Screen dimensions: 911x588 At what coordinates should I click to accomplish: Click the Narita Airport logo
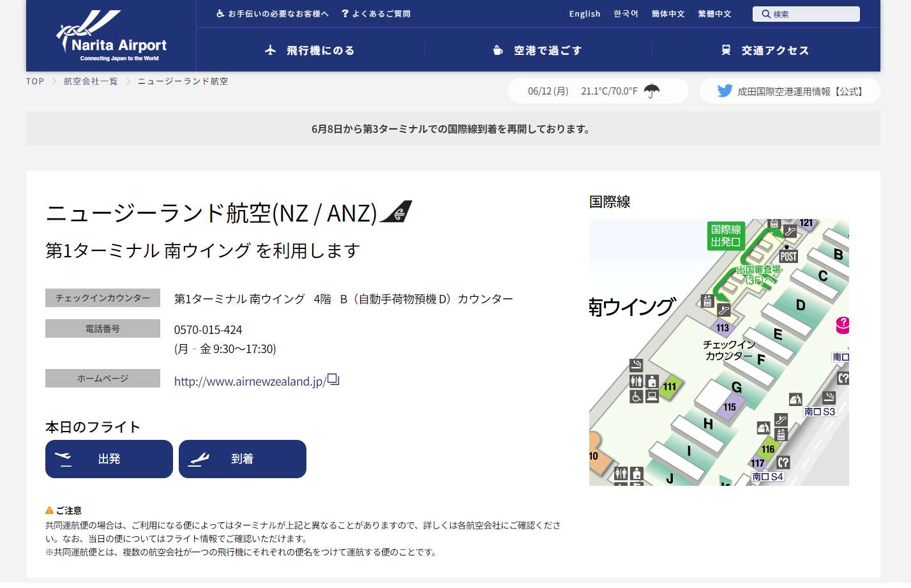pyautogui.click(x=111, y=36)
